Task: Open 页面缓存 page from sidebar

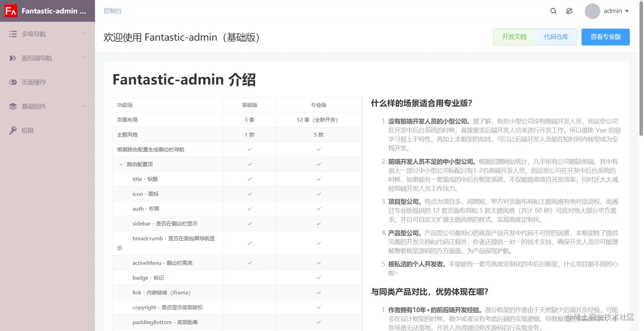Action: (47, 82)
